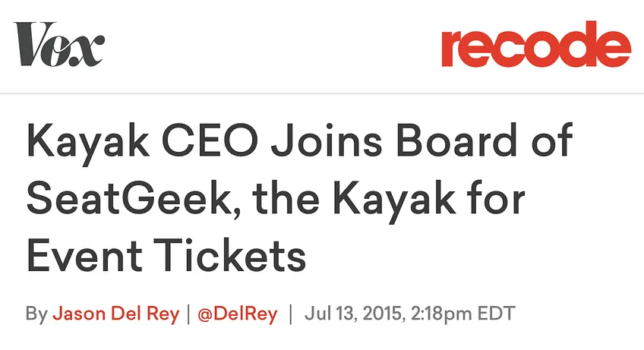Click the headline's first line 'Kayak CEO Joins'

click(204, 141)
